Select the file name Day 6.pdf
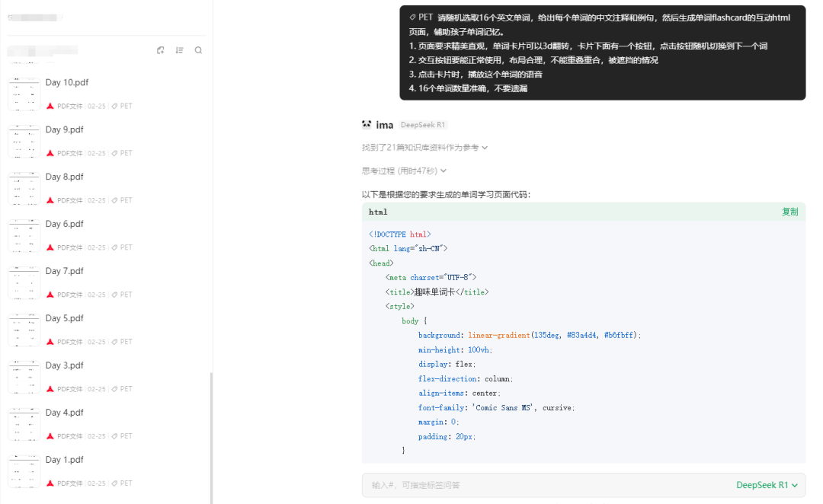 (x=65, y=224)
